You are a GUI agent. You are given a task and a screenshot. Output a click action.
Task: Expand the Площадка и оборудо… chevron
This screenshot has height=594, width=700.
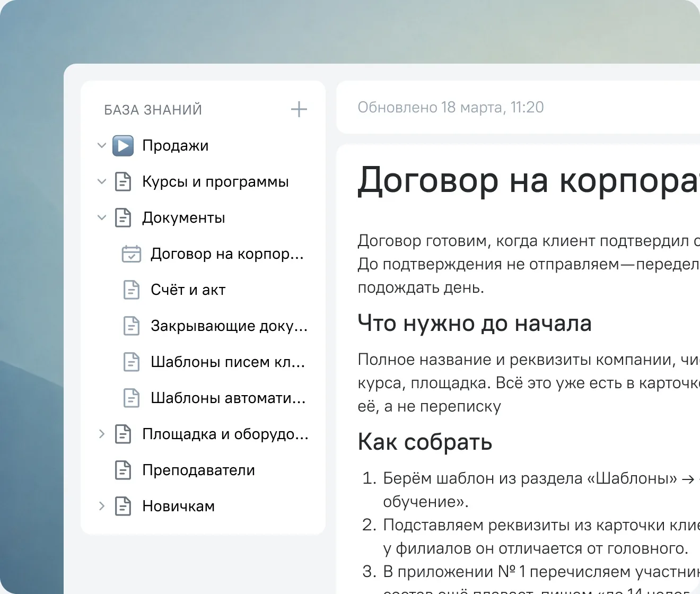[102, 434]
